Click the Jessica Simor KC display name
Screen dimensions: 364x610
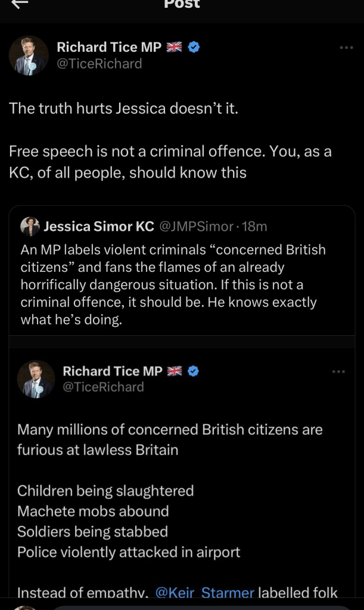98,227
